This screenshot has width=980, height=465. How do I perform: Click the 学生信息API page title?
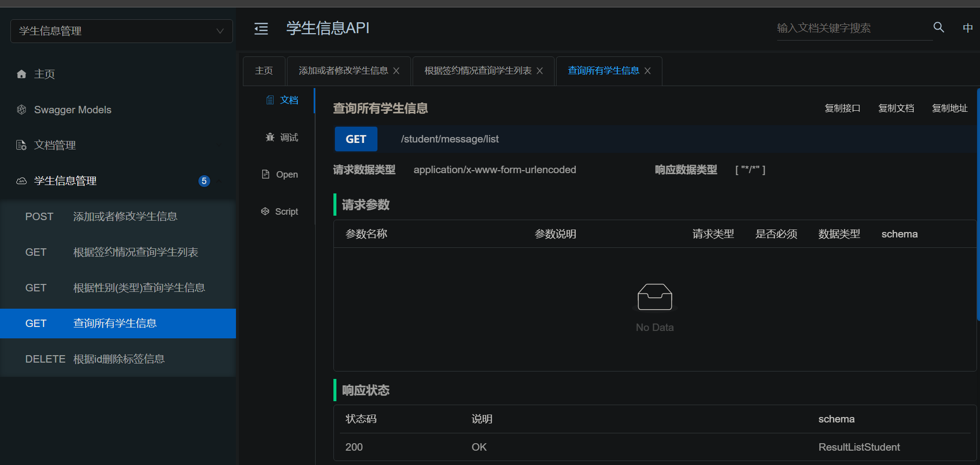327,28
